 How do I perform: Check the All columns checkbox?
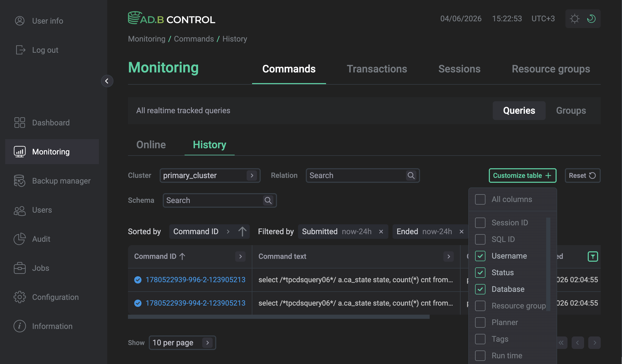coord(480,199)
